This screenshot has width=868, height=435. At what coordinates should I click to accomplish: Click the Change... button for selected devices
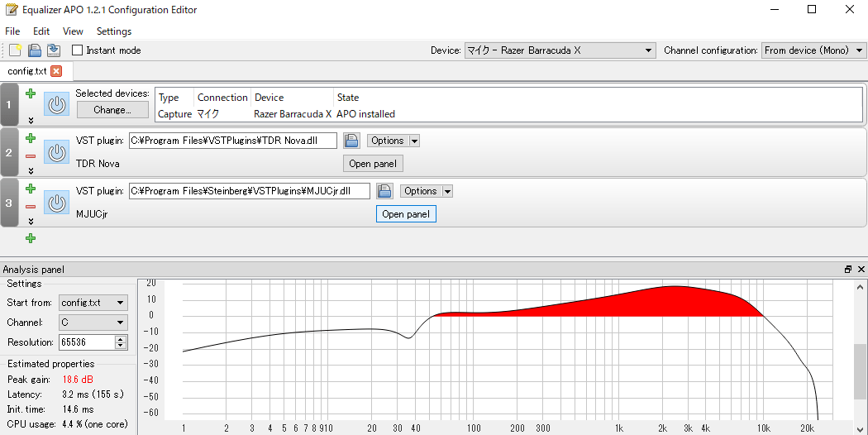click(x=112, y=110)
